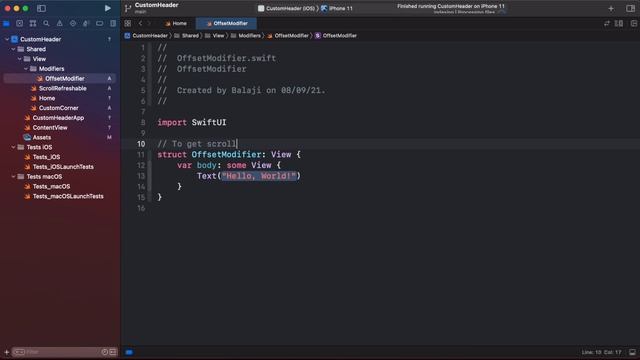Adjust editor options split icon
The image size is (640, 360).
coord(619,24)
